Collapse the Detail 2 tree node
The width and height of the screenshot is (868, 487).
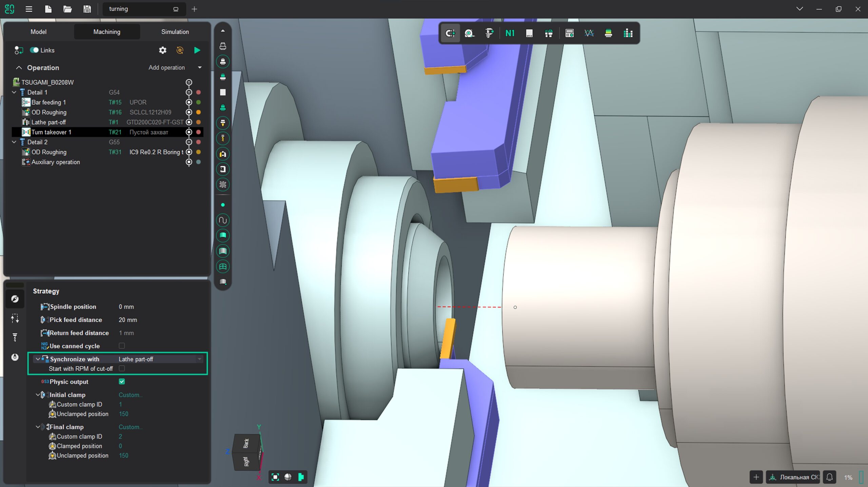[14, 142]
